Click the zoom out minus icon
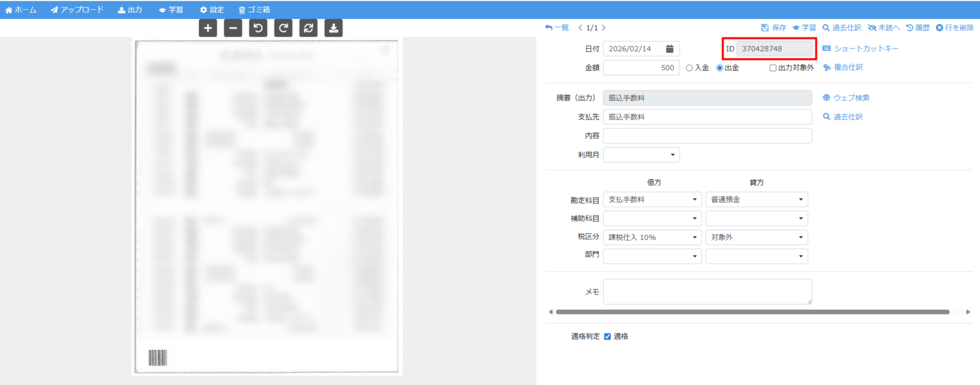This screenshot has height=385, width=980. click(x=233, y=28)
